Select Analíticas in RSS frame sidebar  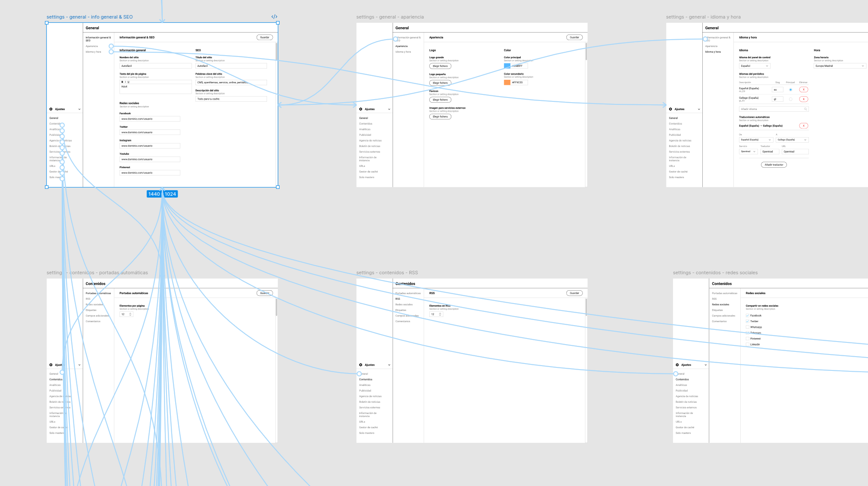[365, 385]
